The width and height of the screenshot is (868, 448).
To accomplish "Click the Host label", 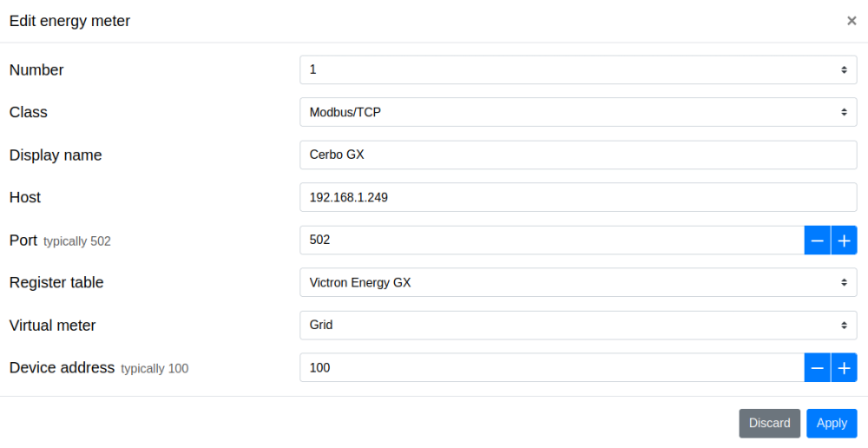I will pos(25,198).
